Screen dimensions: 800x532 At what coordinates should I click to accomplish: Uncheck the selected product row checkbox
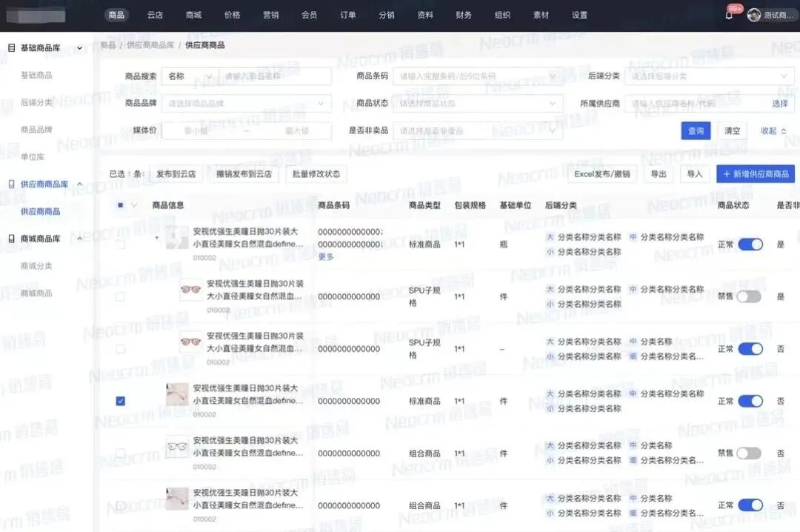121,401
